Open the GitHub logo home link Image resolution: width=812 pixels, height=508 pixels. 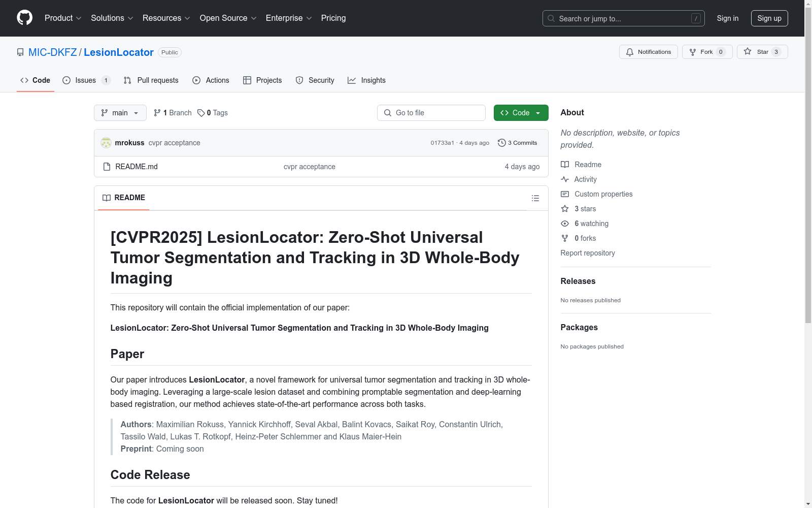click(24, 18)
